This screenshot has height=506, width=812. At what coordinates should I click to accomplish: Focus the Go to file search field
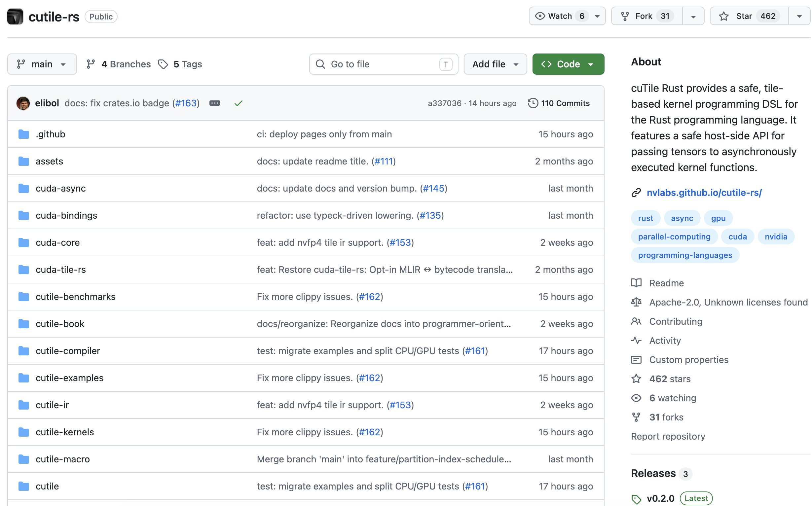click(x=384, y=64)
